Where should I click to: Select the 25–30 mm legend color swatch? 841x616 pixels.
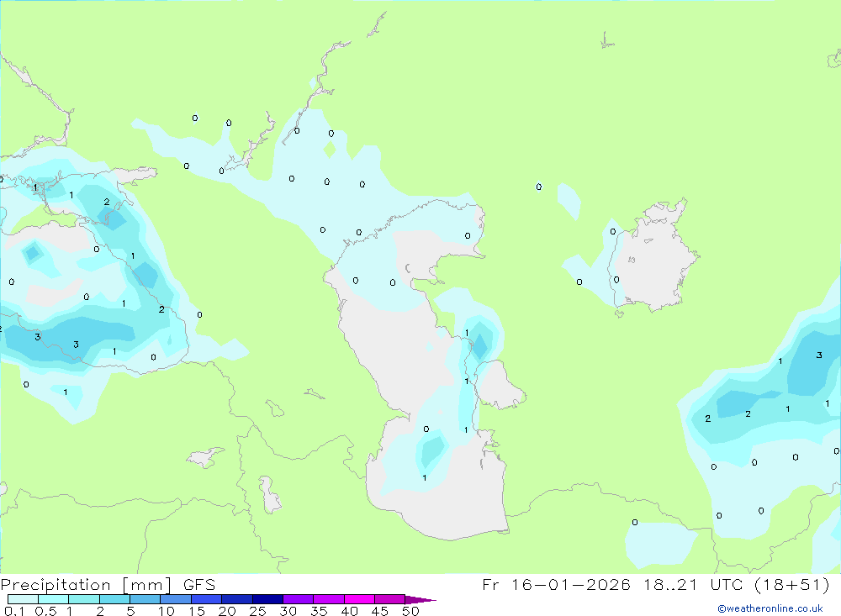point(267,599)
